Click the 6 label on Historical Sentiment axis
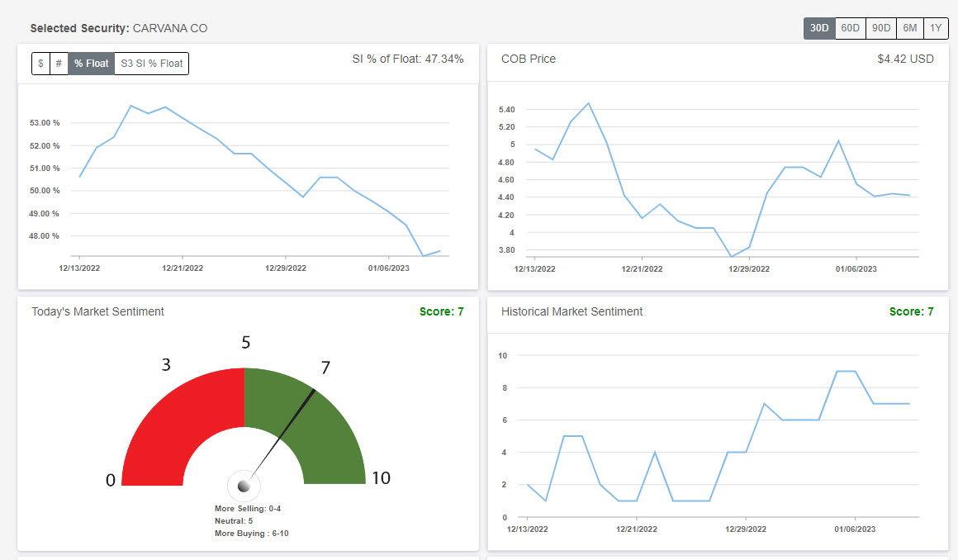Image resolution: width=958 pixels, height=560 pixels. 505,420
